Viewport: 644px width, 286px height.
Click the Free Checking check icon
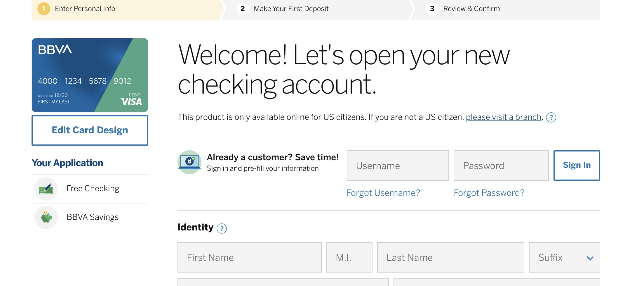46,189
